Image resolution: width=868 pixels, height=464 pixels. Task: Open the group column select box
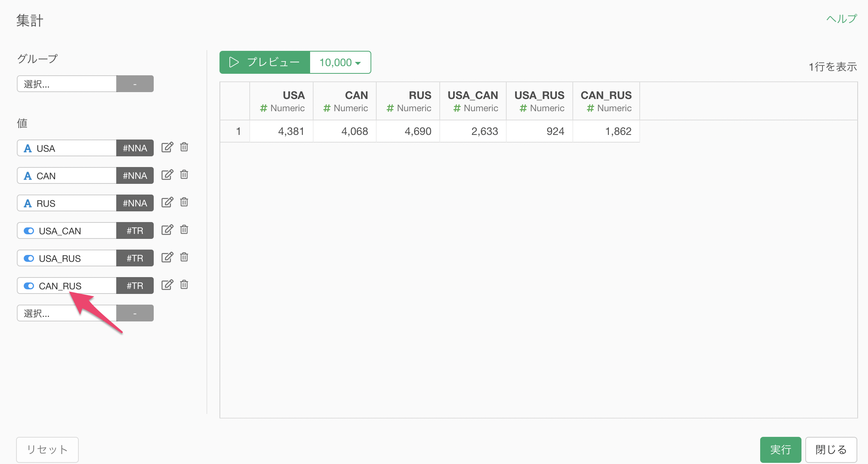coord(67,84)
